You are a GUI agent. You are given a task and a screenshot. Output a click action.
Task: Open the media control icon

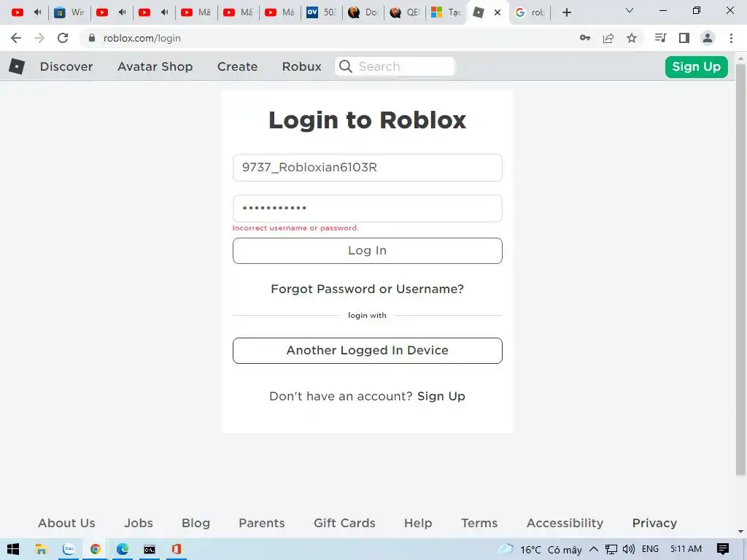[x=660, y=38]
